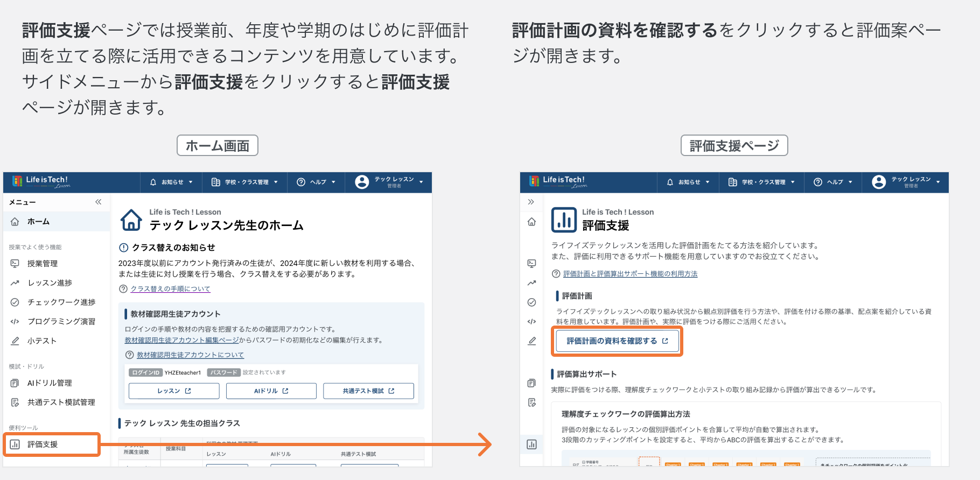
Task: Click ヘルプ question icon in Home screen header
Action: click(301, 182)
